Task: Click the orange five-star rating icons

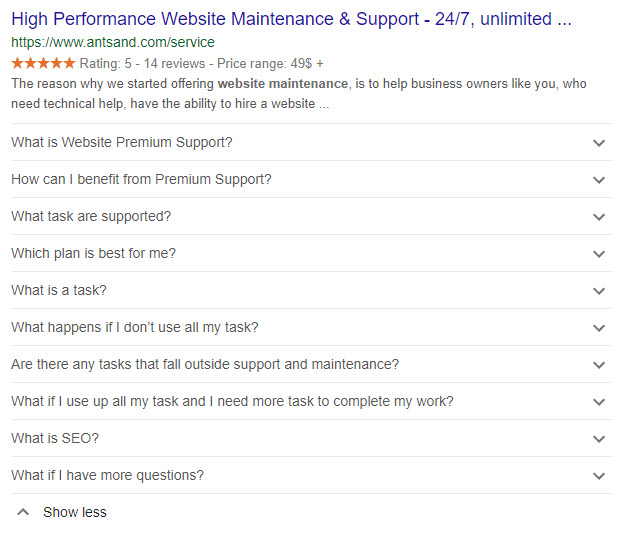Action: point(43,63)
